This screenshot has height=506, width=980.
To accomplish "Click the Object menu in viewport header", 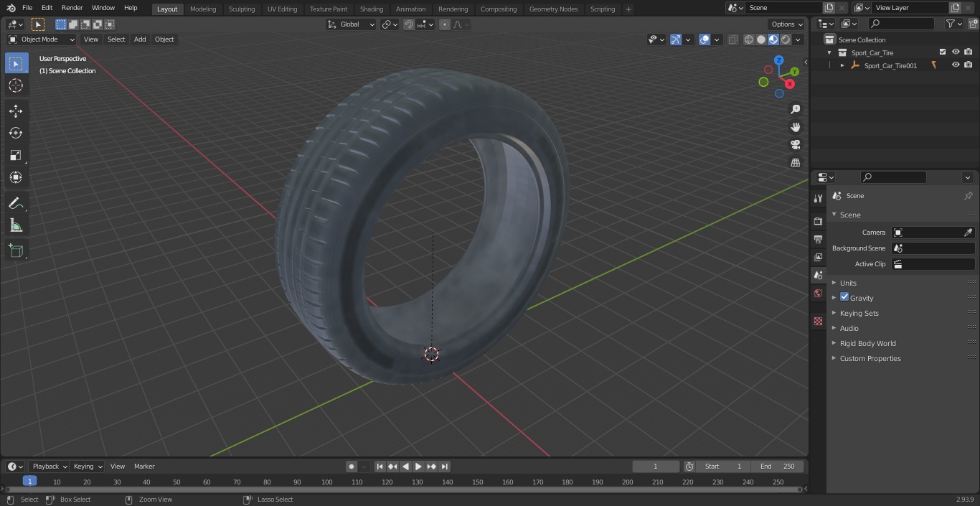I will pos(164,39).
